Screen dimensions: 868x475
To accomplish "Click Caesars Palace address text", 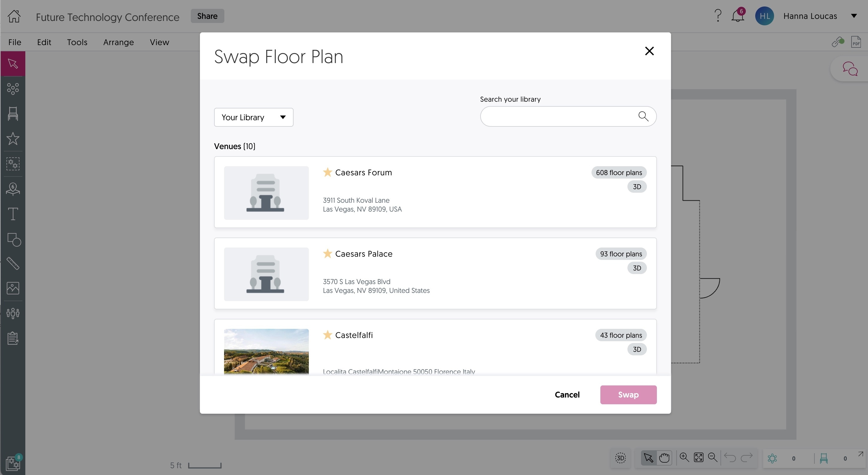I will point(376,286).
